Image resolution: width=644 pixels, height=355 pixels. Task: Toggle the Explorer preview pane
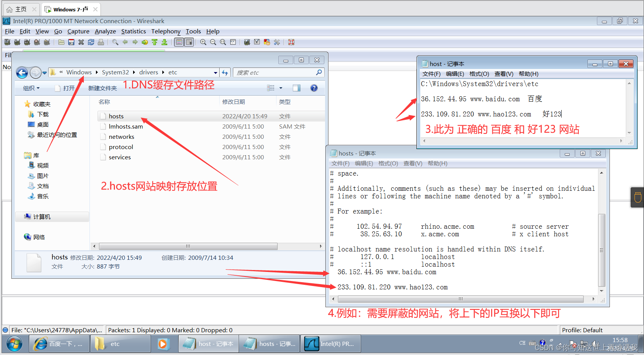click(297, 88)
